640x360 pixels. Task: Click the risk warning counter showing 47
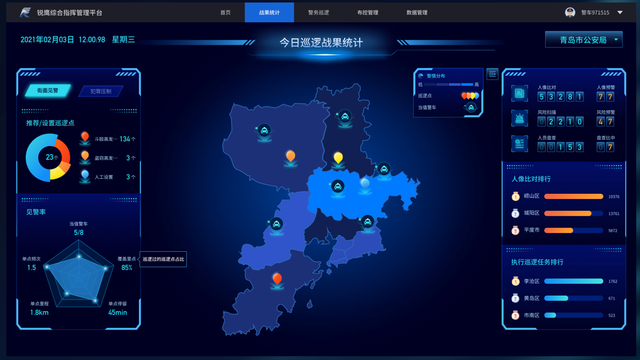point(605,122)
